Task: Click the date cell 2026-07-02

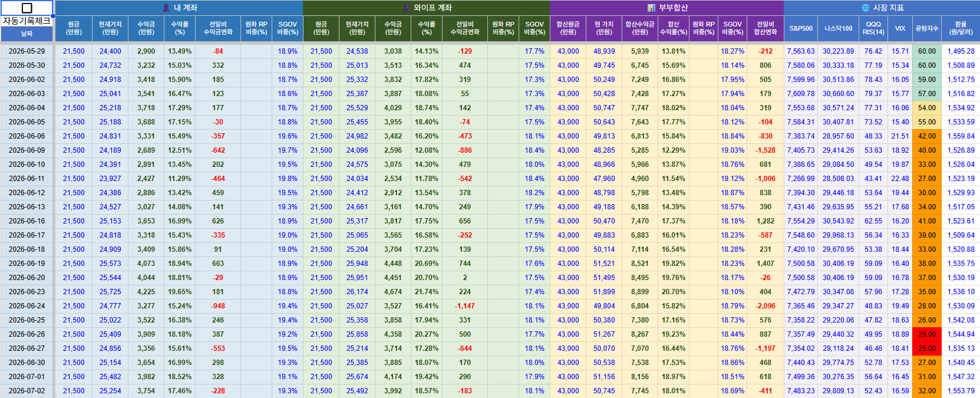Action: (x=27, y=391)
